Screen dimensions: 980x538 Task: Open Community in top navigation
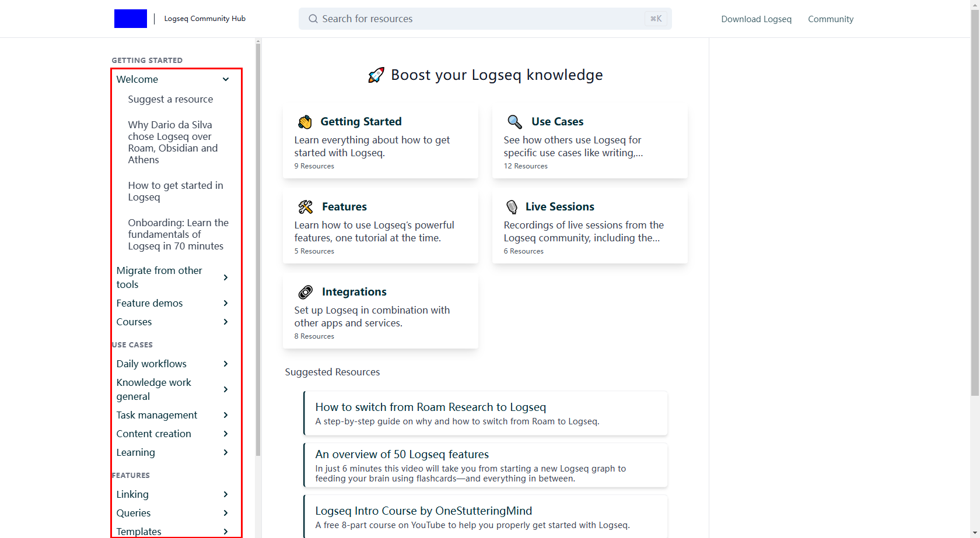[830, 19]
